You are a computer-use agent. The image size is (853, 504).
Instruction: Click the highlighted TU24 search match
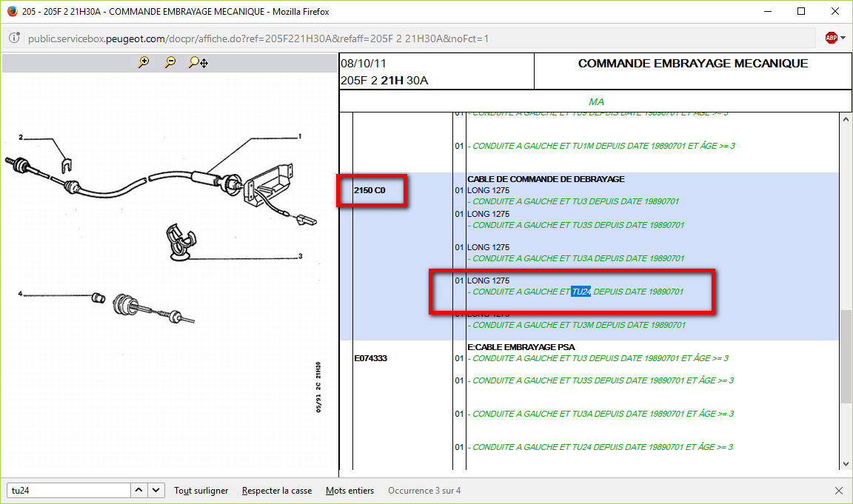pyautogui.click(x=581, y=292)
